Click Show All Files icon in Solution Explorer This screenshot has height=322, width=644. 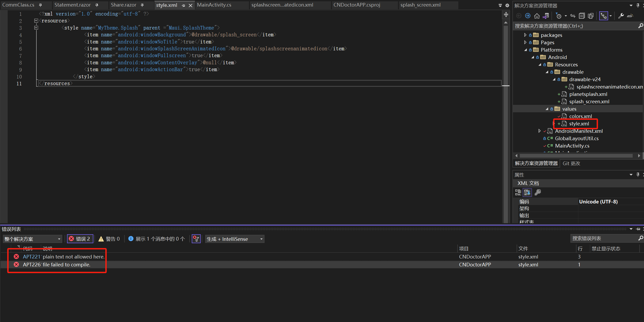591,16
